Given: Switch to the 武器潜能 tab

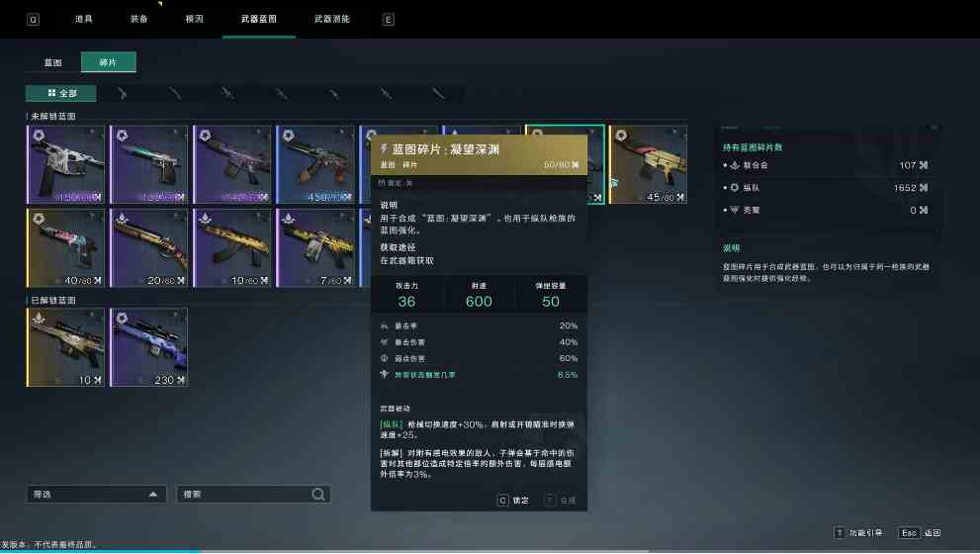Looking at the screenshot, I should point(332,19).
